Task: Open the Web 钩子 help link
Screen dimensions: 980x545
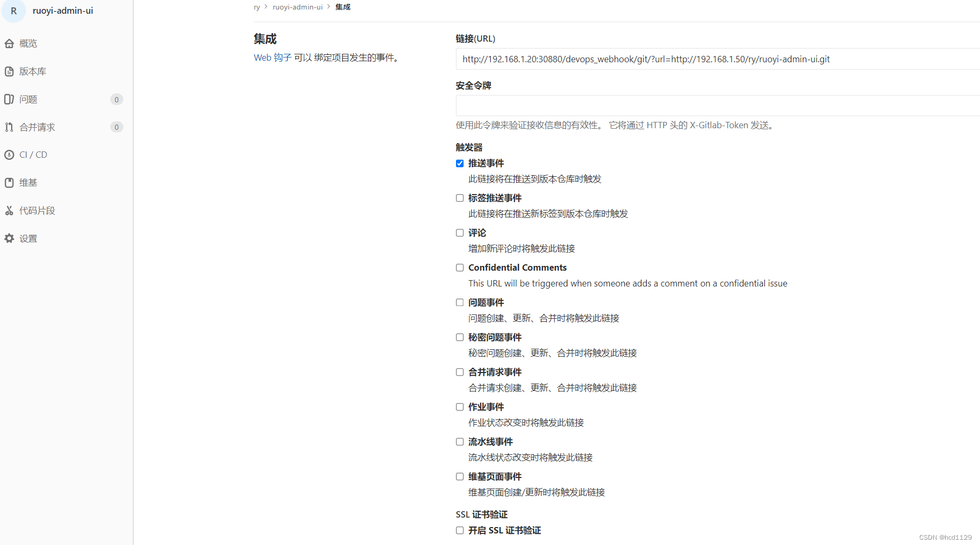Action: [273, 58]
